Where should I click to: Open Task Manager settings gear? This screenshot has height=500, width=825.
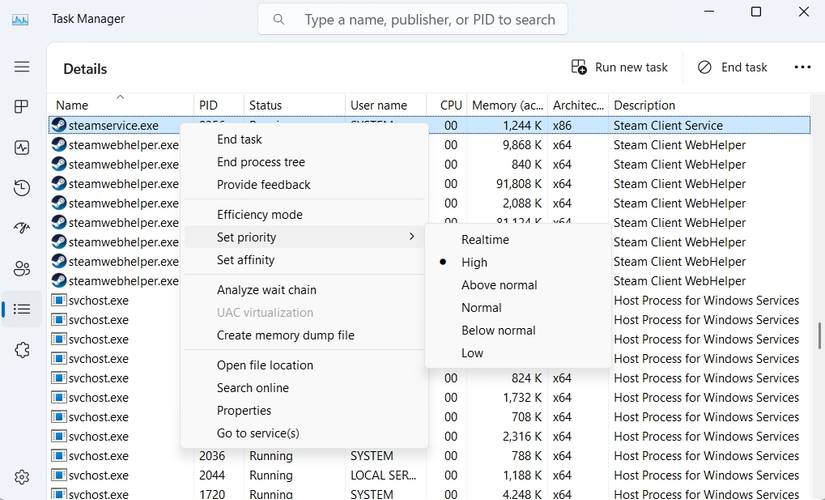tap(22, 477)
